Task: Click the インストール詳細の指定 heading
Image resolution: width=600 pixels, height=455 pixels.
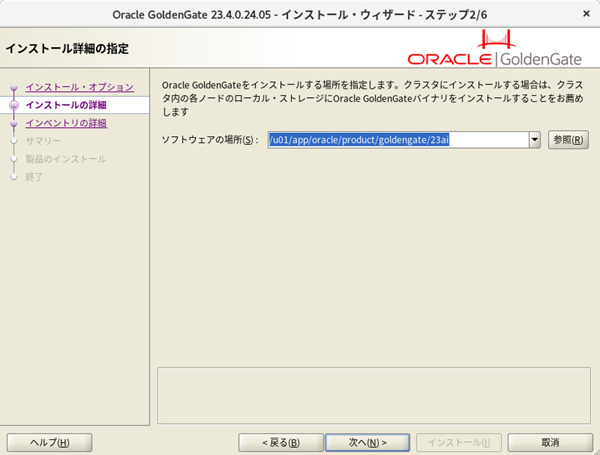Action: point(67,49)
